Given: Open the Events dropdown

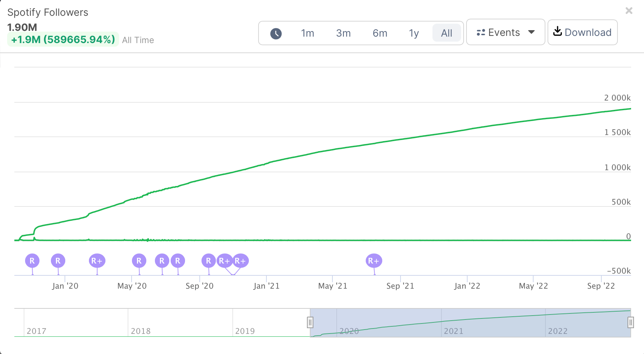Looking at the screenshot, I should [x=505, y=32].
